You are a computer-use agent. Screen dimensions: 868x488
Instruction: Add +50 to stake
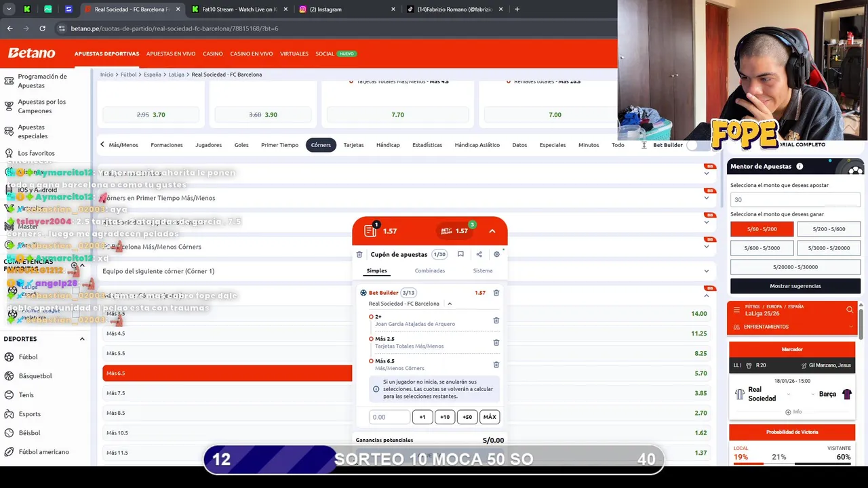coord(467,417)
